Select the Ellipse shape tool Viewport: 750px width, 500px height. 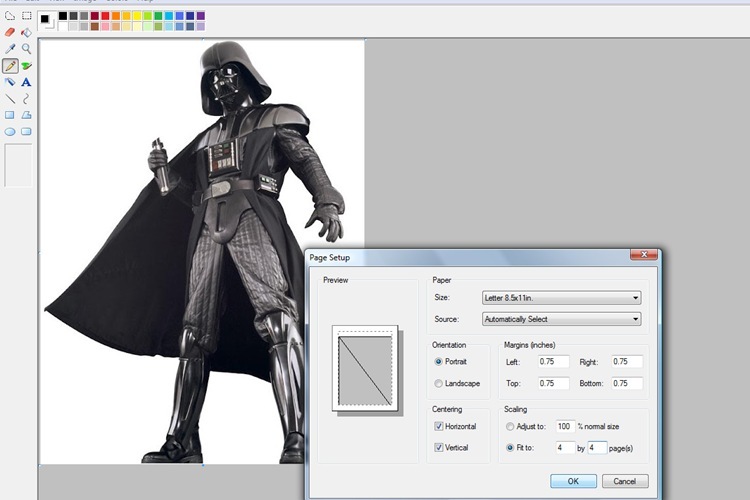10,132
